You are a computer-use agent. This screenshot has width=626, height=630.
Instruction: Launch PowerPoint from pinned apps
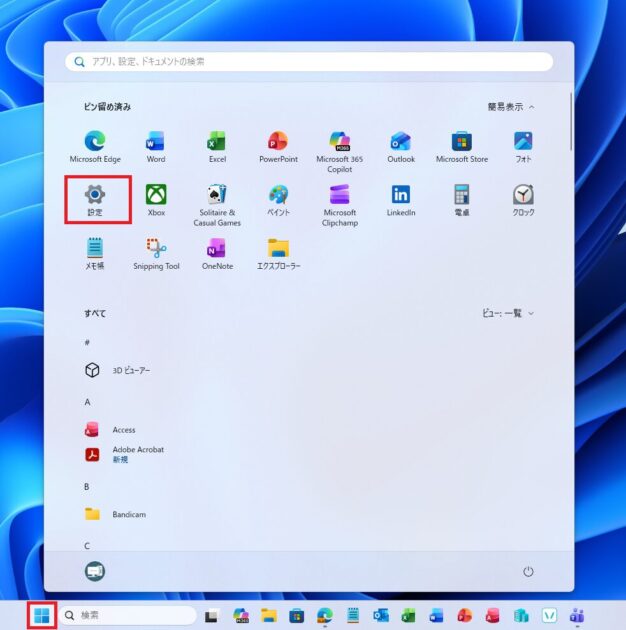click(x=278, y=147)
